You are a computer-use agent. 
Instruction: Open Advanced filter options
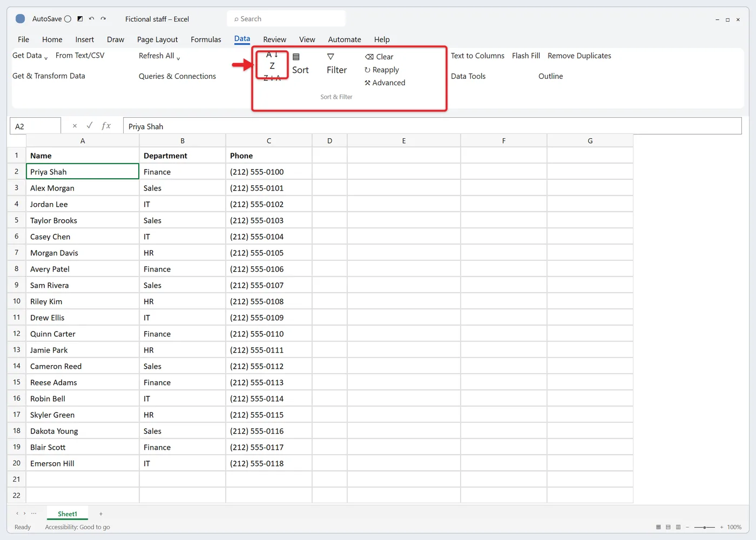[385, 83]
